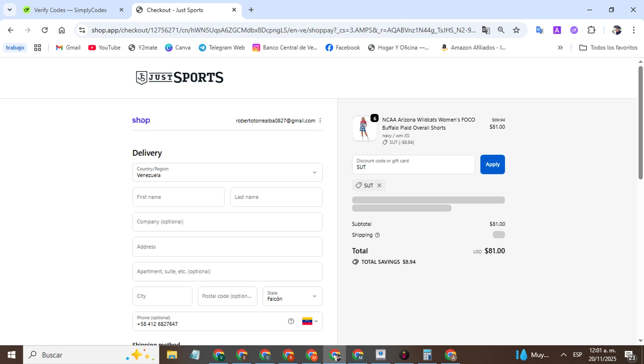The width and height of the screenshot is (644, 364).
Task: Focus the Company (optional) field
Action: pos(227,222)
